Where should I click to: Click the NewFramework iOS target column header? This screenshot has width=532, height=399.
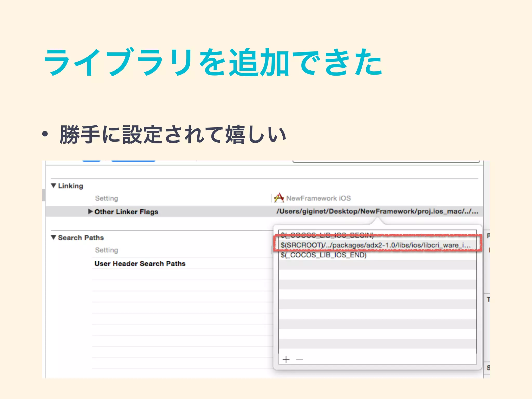pyautogui.click(x=318, y=198)
